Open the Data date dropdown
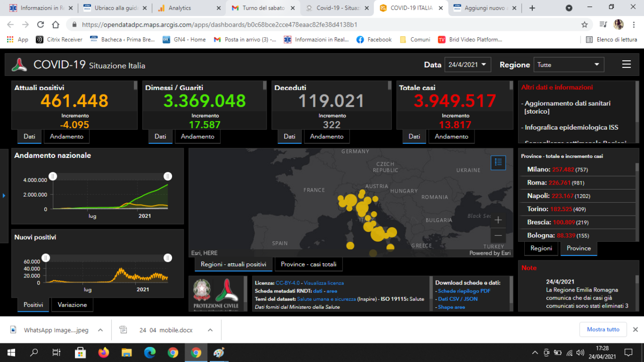This screenshot has height=362, width=644. coord(468,64)
